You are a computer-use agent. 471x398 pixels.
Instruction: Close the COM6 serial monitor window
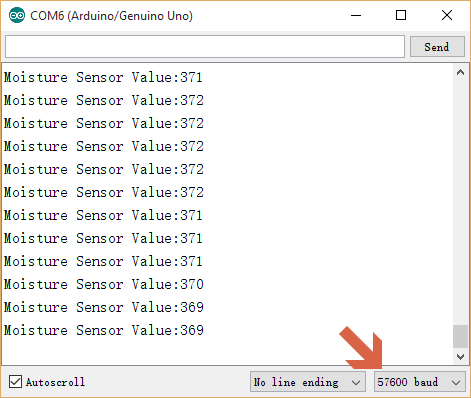pos(447,15)
